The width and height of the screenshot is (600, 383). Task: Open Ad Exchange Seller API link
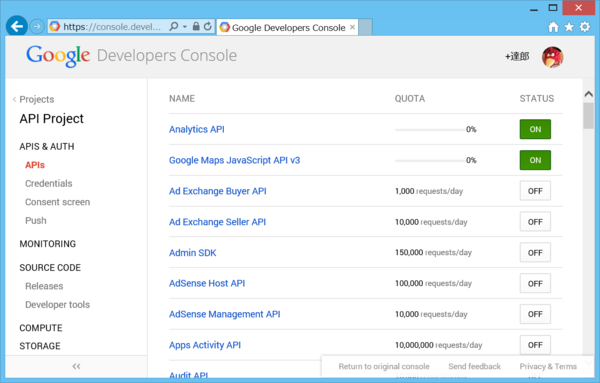point(217,222)
